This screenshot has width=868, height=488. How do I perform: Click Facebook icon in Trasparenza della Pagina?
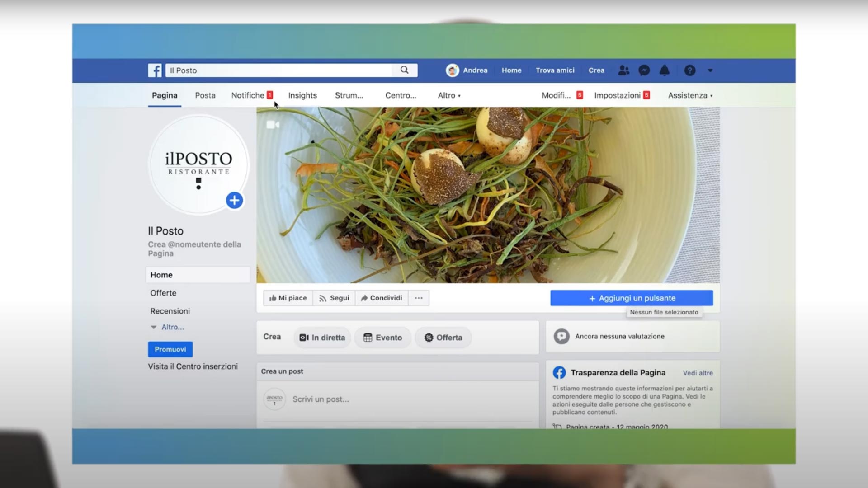(559, 372)
